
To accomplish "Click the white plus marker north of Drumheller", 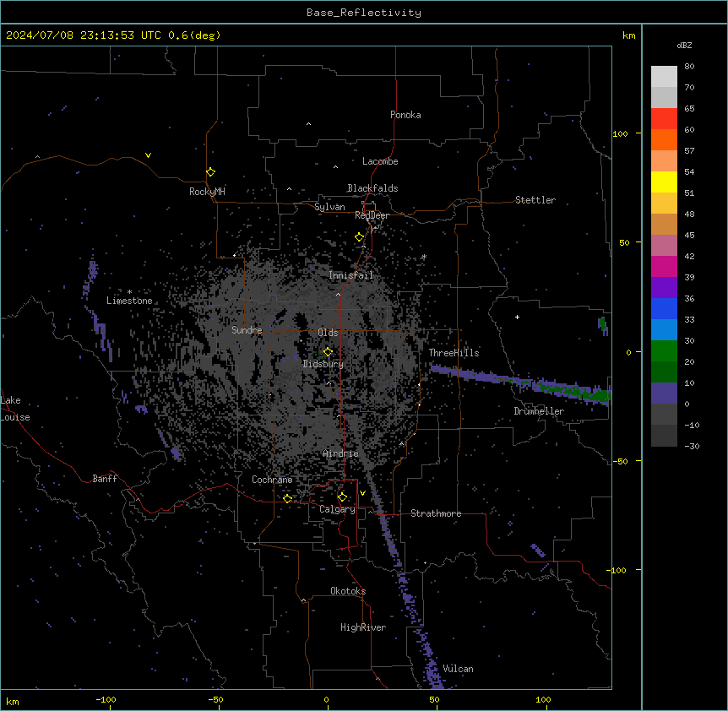I will (x=517, y=317).
